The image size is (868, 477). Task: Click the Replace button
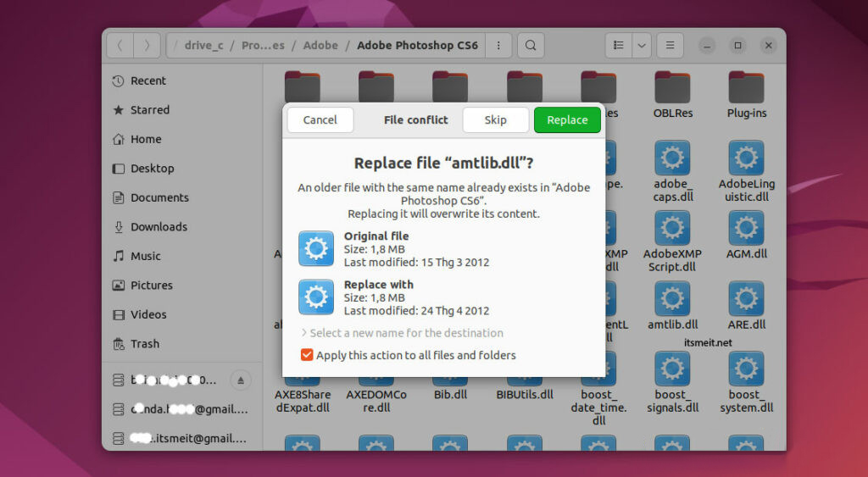[x=567, y=120]
